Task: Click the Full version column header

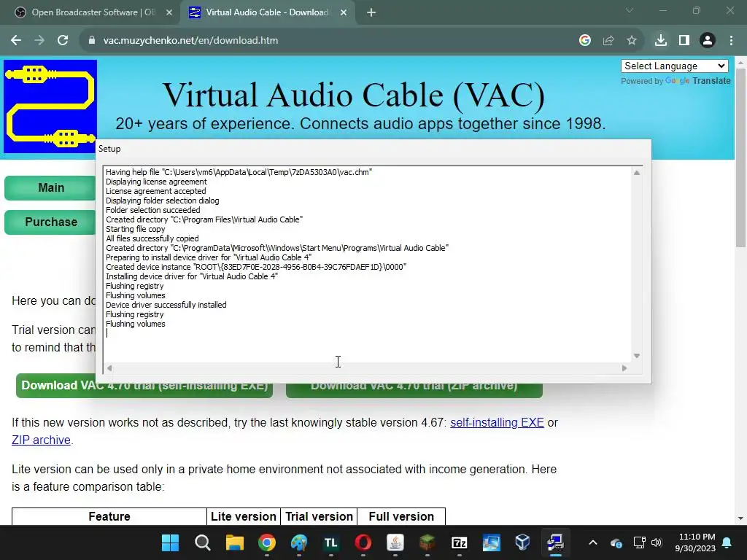Action: [401, 517]
